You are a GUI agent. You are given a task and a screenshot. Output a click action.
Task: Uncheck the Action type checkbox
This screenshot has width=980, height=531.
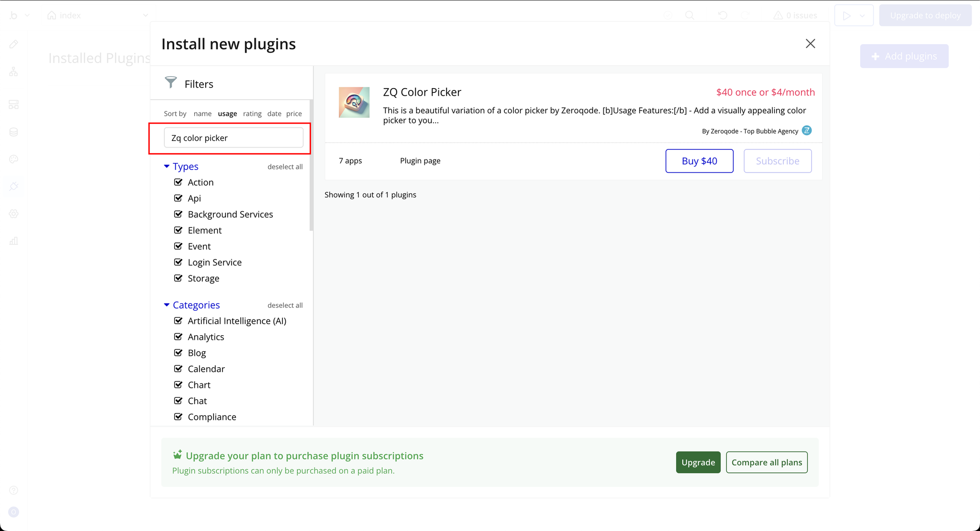(178, 182)
